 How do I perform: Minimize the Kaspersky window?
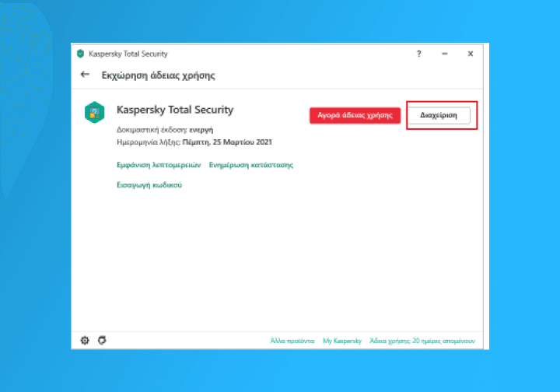pyautogui.click(x=444, y=54)
